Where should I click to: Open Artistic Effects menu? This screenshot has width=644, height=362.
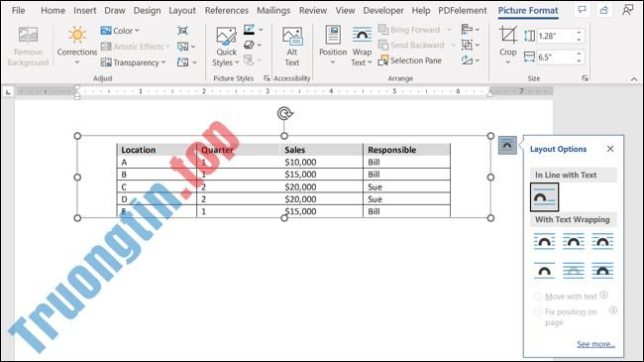coord(135,47)
